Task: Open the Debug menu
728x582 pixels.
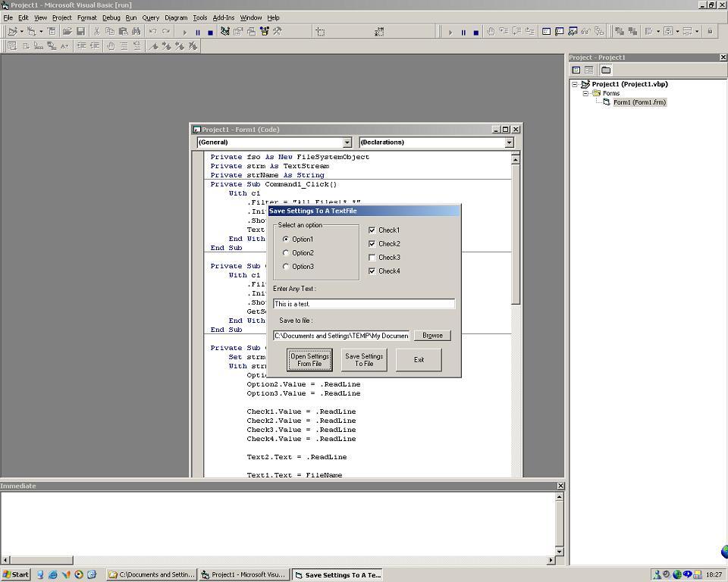Action: click(x=111, y=17)
